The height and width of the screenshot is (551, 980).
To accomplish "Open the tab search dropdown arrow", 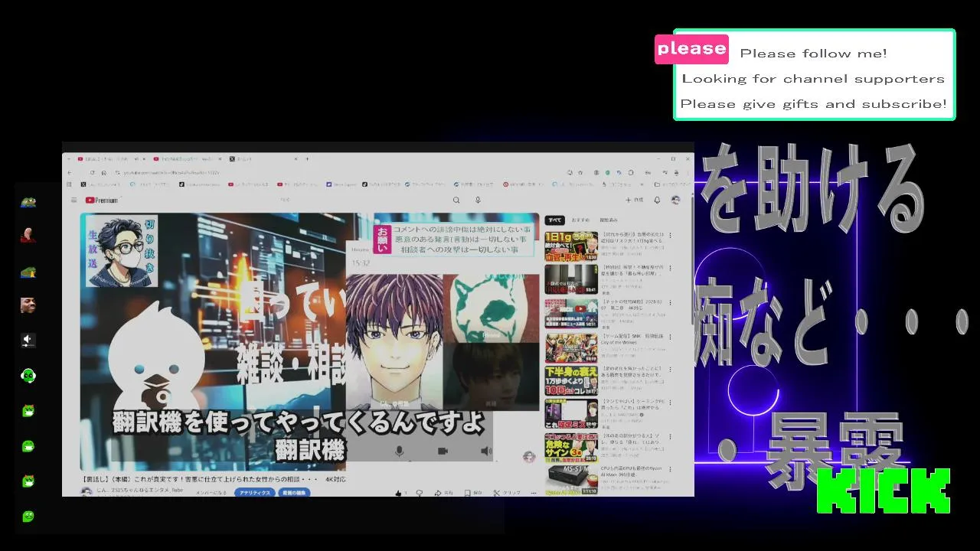I will (x=69, y=159).
